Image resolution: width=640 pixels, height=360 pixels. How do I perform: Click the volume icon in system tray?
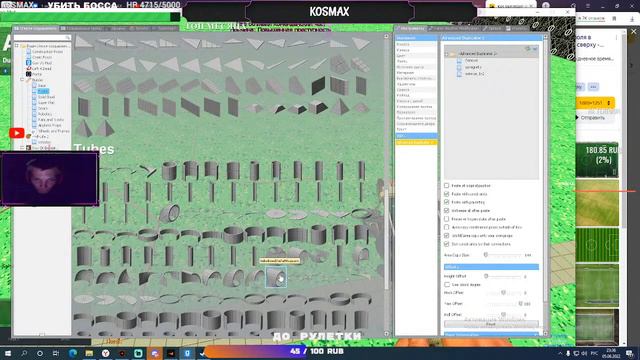[584, 353]
